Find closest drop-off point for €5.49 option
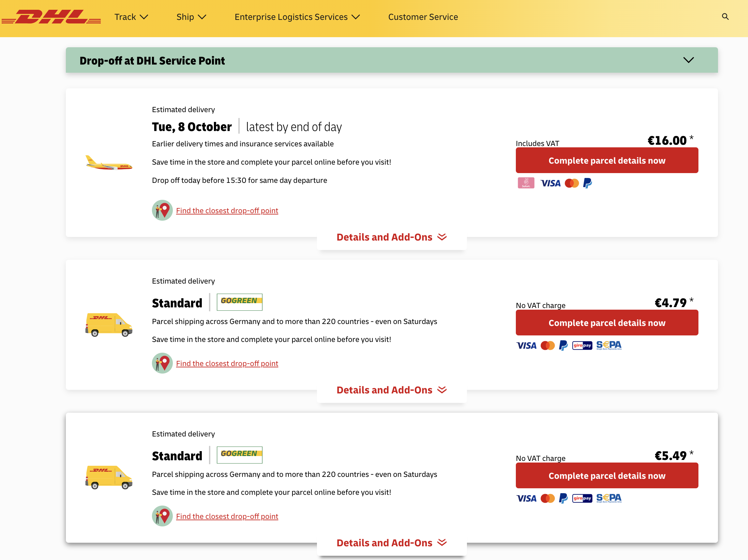 [x=227, y=516]
